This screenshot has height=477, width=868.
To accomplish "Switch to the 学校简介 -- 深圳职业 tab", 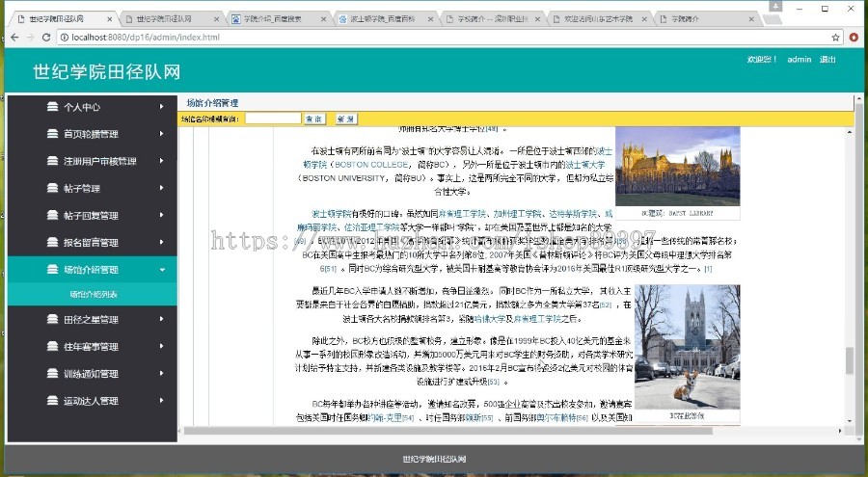I will (x=491, y=19).
